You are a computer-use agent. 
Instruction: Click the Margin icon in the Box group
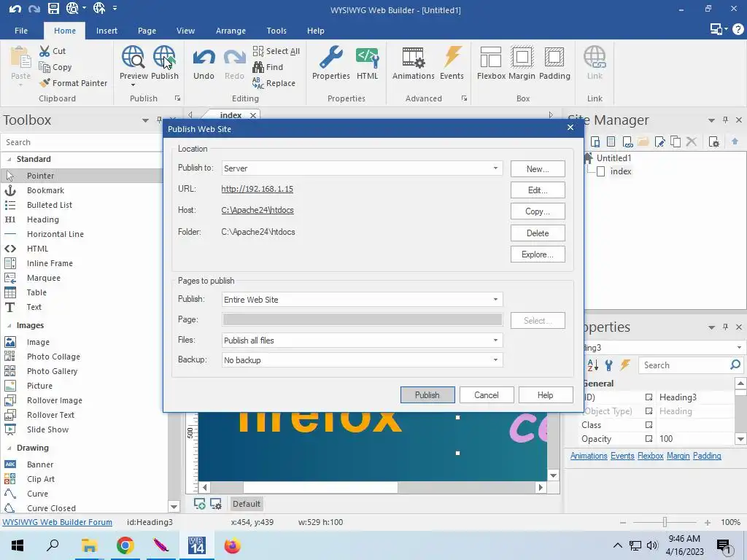522,57
